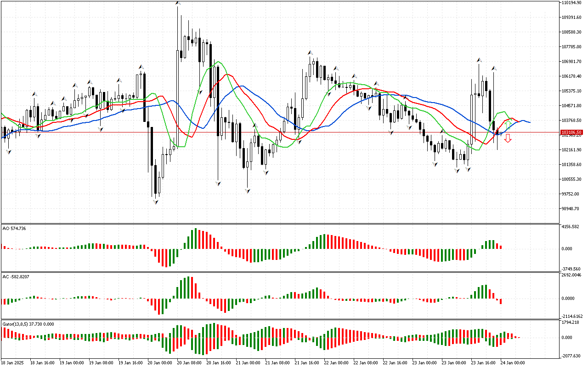588x368 pixels.
Task: Click the green up arrow signal near the latest candle
Action: click(x=508, y=124)
